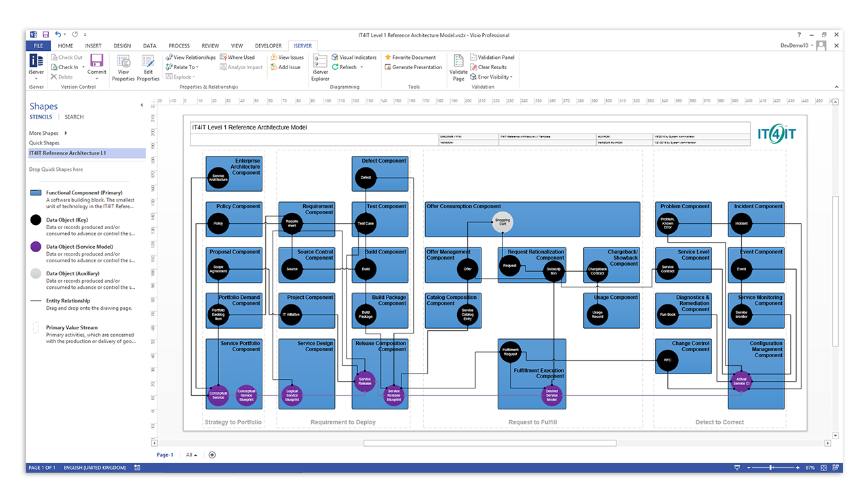Click Refresh in Diagramming group
The image size is (868, 503).
click(344, 67)
